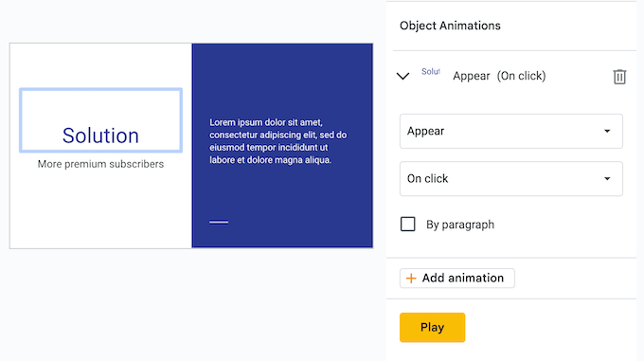
Task: Open the On click trigger dropdown
Action: pyautogui.click(x=510, y=179)
